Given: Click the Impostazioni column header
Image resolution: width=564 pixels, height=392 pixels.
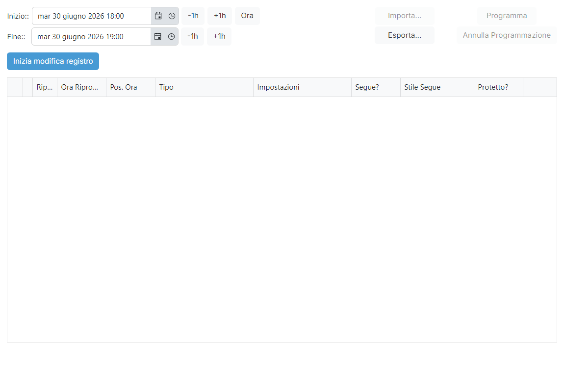Looking at the screenshot, I should point(302,87).
